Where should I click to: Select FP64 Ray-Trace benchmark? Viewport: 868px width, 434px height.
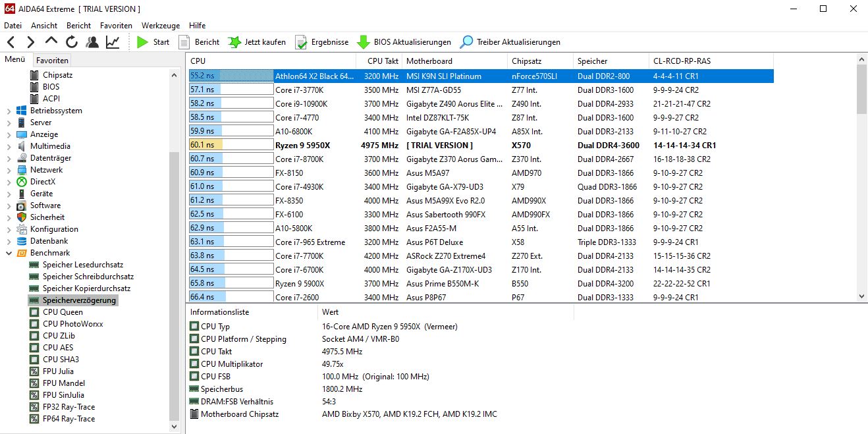click(x=68, y=419)
